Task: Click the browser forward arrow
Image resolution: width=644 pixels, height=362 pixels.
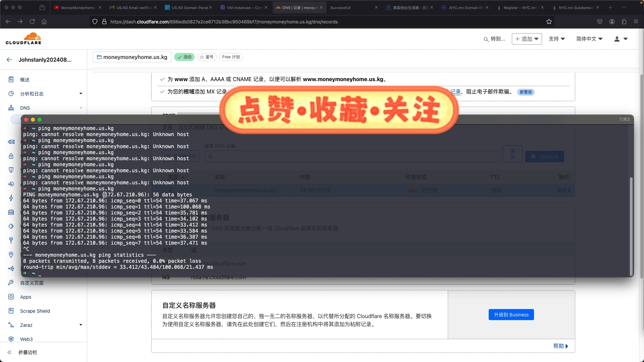Action: click(20, 21)
